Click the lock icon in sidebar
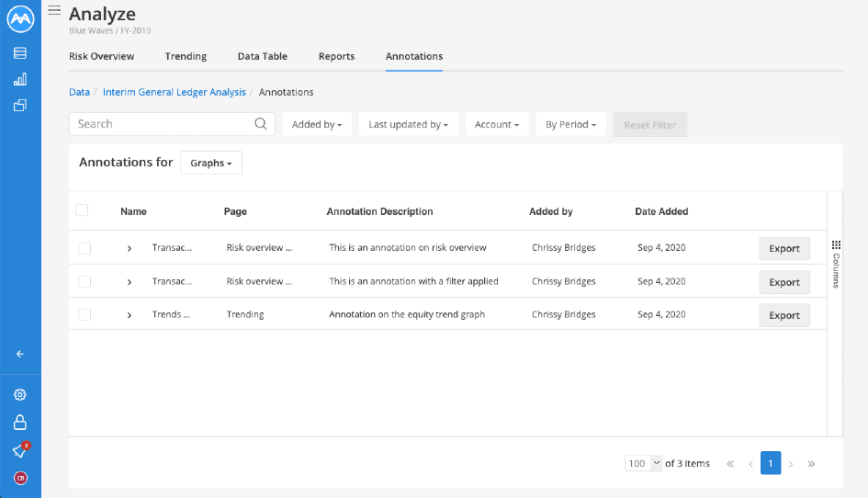 20,422
